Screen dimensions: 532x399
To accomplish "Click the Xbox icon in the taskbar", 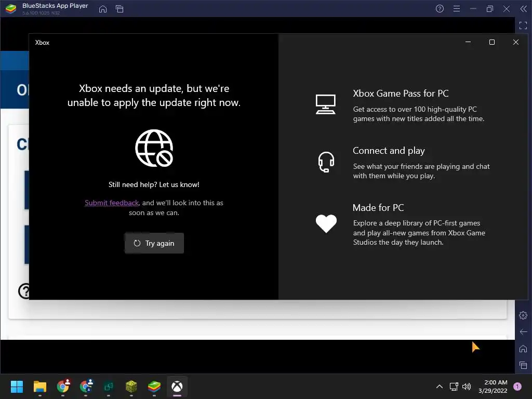I will 177,387.
